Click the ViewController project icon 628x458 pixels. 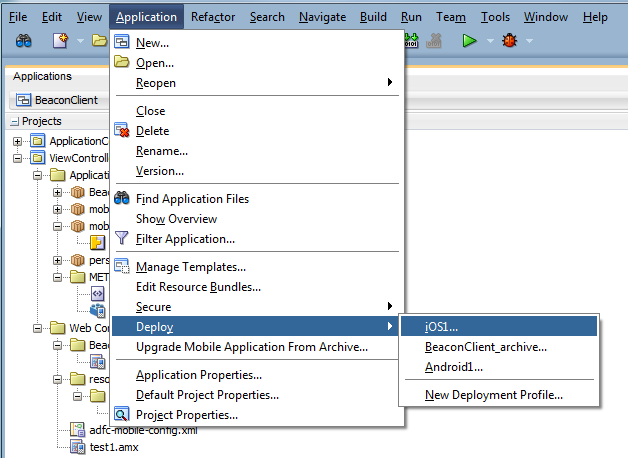tap(38, 158)
